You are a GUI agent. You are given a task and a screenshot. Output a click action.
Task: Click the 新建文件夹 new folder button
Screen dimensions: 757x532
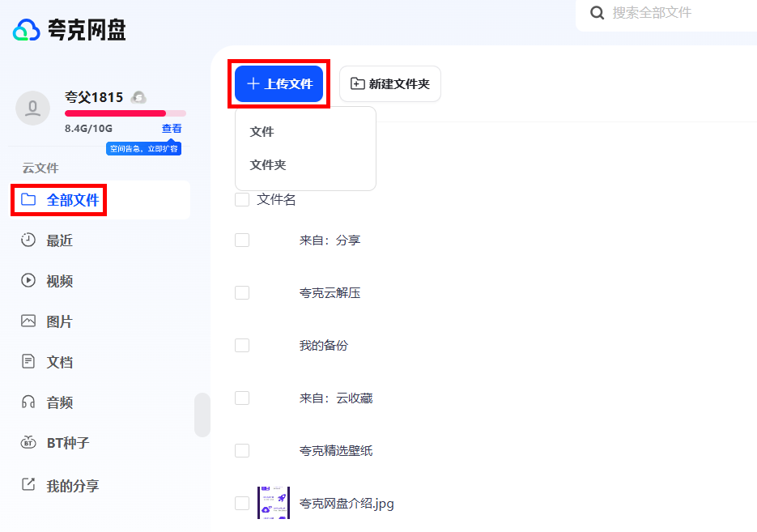coord(390,84)
